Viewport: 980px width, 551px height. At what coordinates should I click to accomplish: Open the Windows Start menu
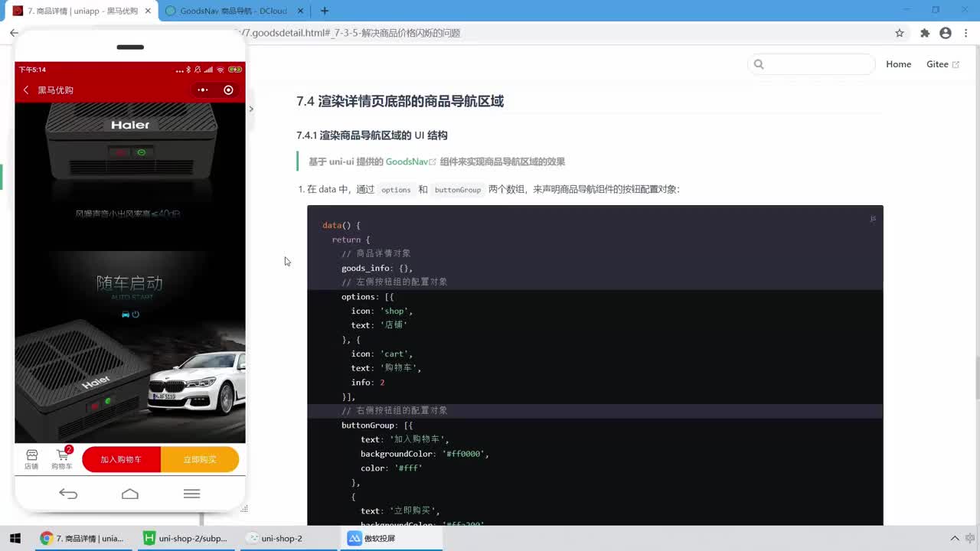[15, 538]
